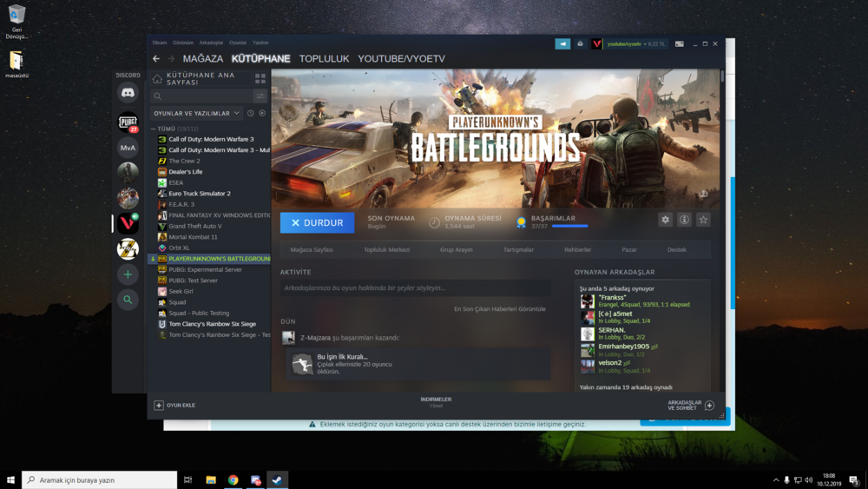Open Pazar link

tap(628, 250)
